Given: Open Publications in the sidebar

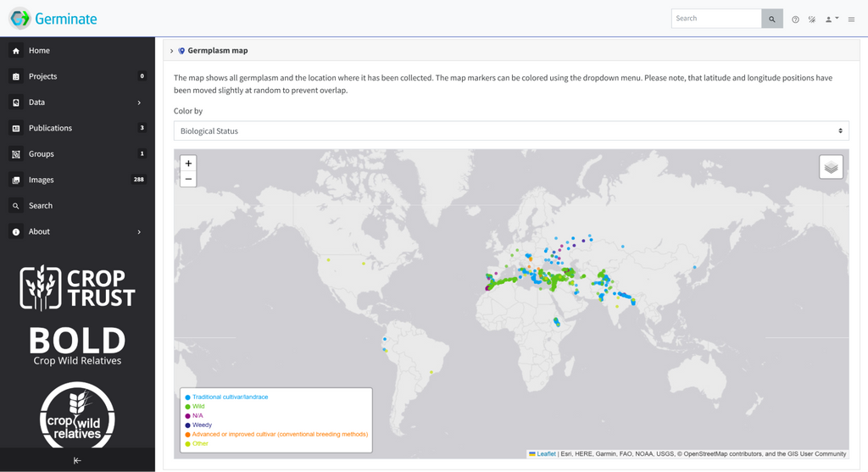Looking at the screenshot, I should (50, 128).
